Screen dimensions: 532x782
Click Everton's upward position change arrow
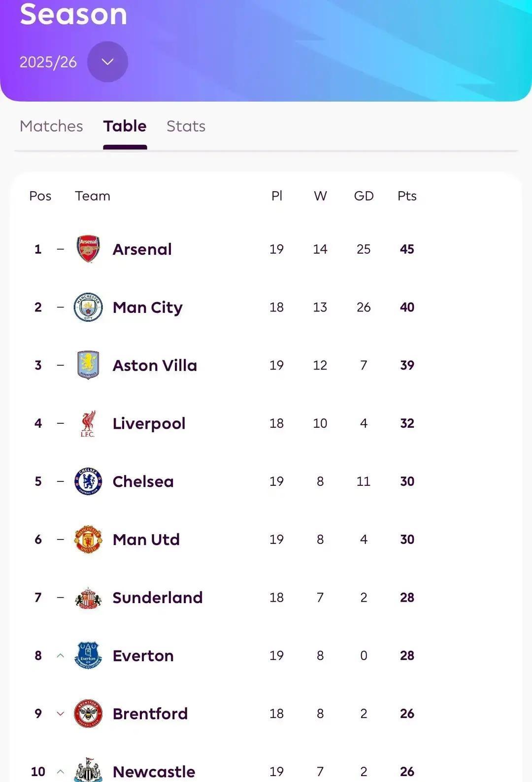[x=61, y=655]
